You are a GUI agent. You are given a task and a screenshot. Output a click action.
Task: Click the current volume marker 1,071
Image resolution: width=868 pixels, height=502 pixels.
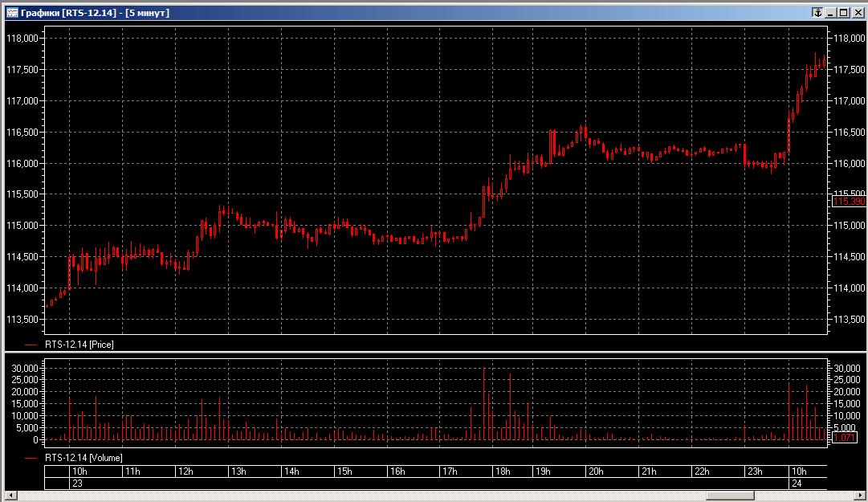tap(846, 438)
